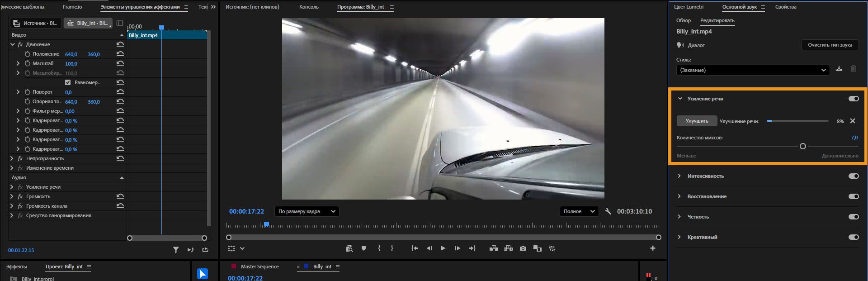868x281 pixels.
Task: Click the safe margins frame icon
Action: [x=231, y=248]
